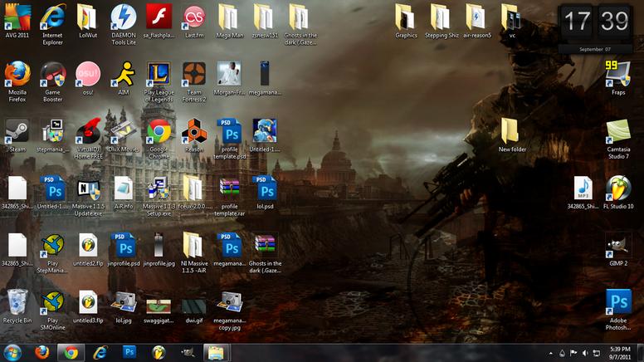Run Massive 1.1.3 Setup.exe
The width and height of the screenshot is (644, 362).
coord(159,195)
